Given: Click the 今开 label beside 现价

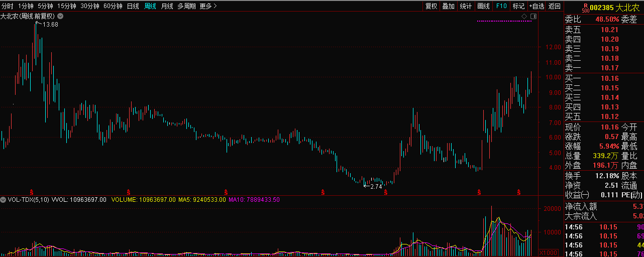Looking at the screenshot, I should (x=629, y=127).
